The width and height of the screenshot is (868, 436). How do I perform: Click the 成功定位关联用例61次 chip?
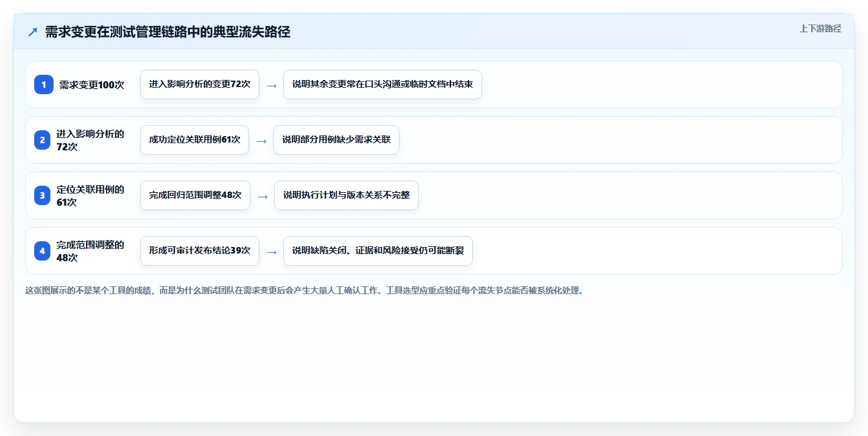[194, 140]
